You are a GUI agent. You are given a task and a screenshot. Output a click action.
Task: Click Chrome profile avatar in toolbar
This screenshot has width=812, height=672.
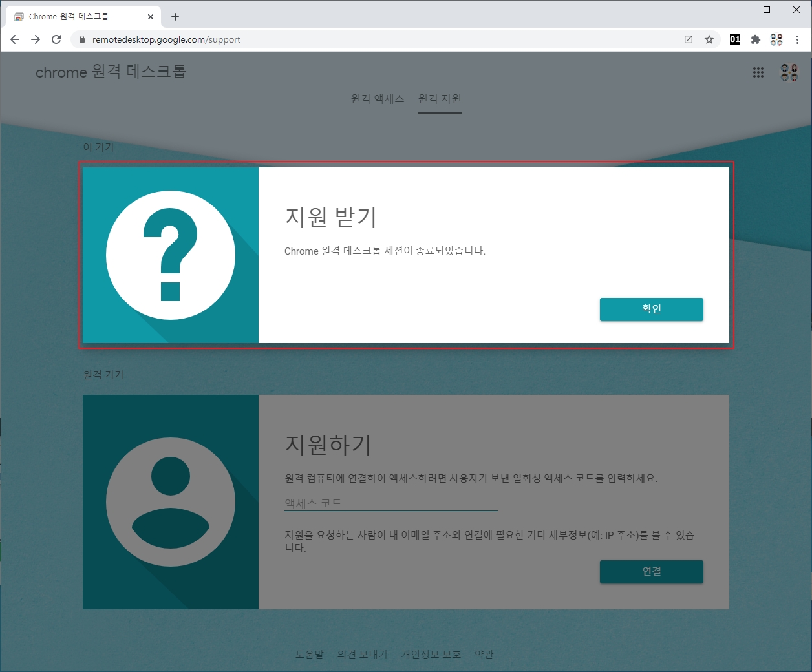[x=776, y=39]
